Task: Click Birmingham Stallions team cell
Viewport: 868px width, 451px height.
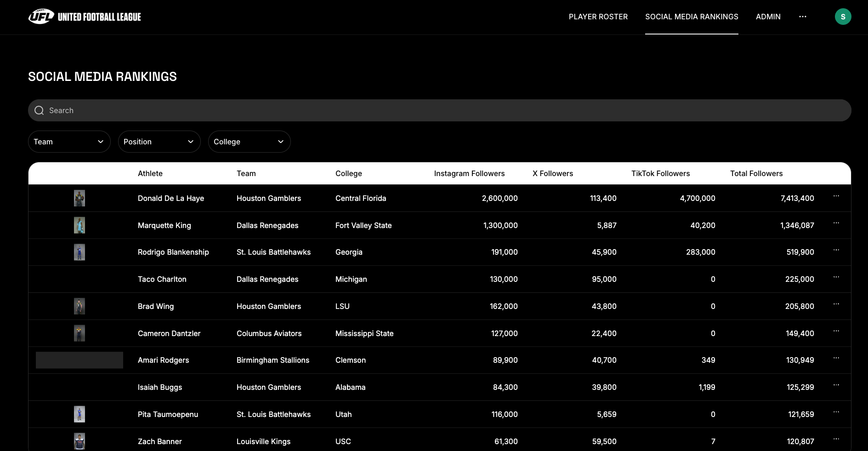Action: tap(273, 360)
